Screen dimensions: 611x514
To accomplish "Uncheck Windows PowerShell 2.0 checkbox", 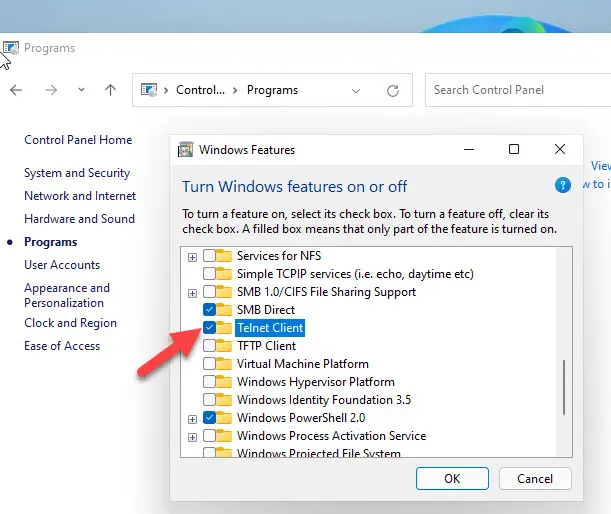I will point(209,417).
